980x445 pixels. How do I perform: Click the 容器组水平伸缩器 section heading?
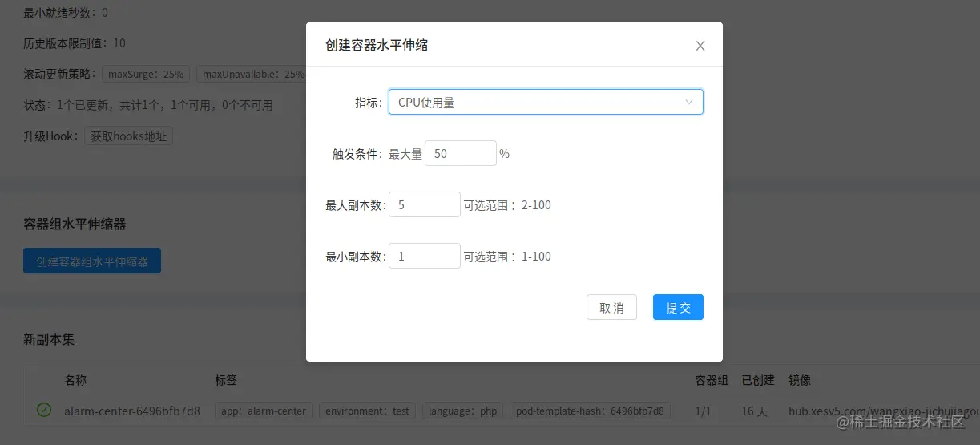click(x=75, y=224)
